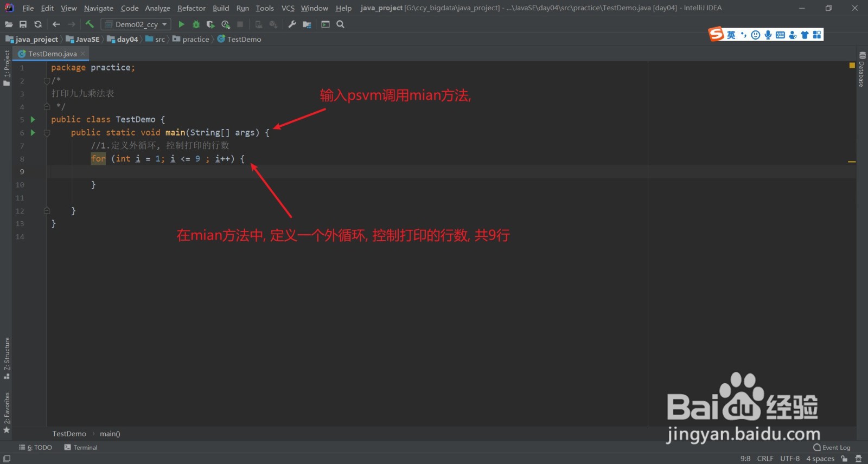Open the Run menu

click(242, 8)
